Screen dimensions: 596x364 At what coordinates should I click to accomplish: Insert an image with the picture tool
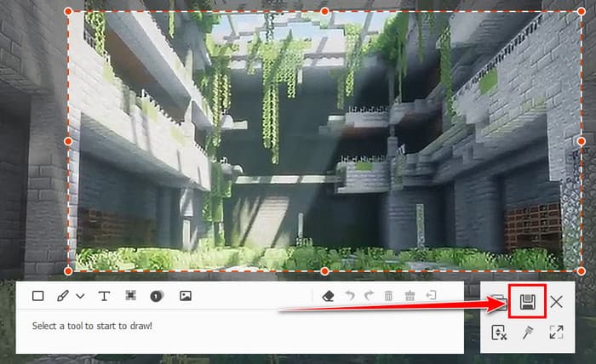pos(186,296)
